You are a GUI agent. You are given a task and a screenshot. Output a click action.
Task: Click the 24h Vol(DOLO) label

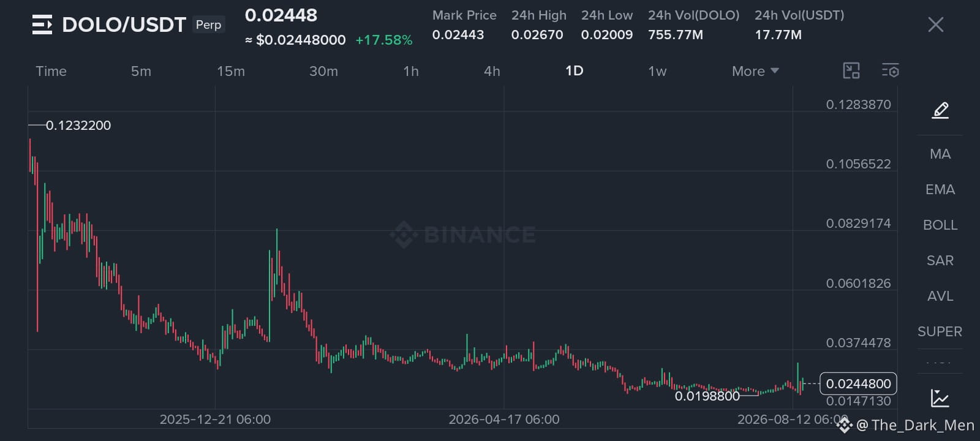[694, 15]
